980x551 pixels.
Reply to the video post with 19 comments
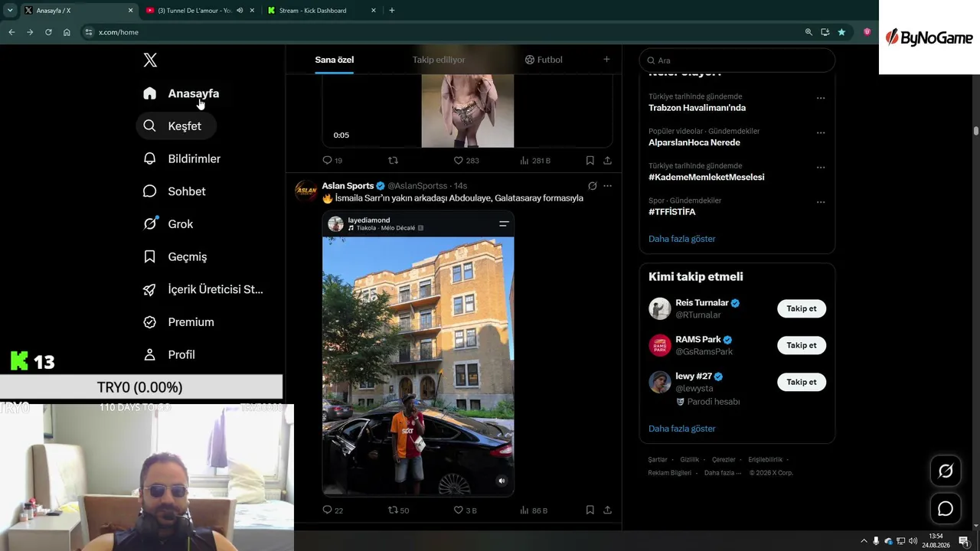332,161
